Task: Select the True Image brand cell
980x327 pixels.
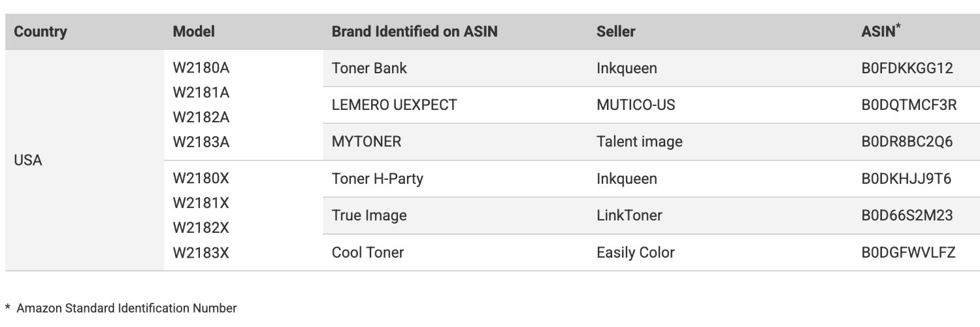Action: click(369, 215)
